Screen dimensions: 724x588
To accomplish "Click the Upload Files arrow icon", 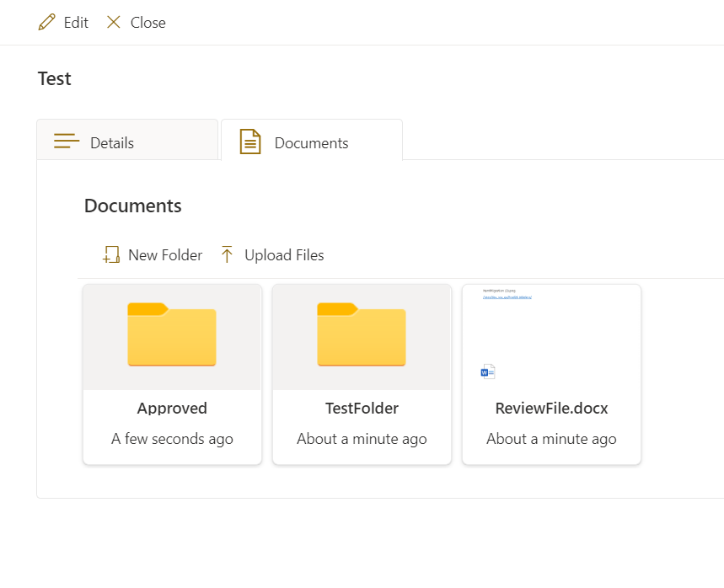I will (227, 255).
